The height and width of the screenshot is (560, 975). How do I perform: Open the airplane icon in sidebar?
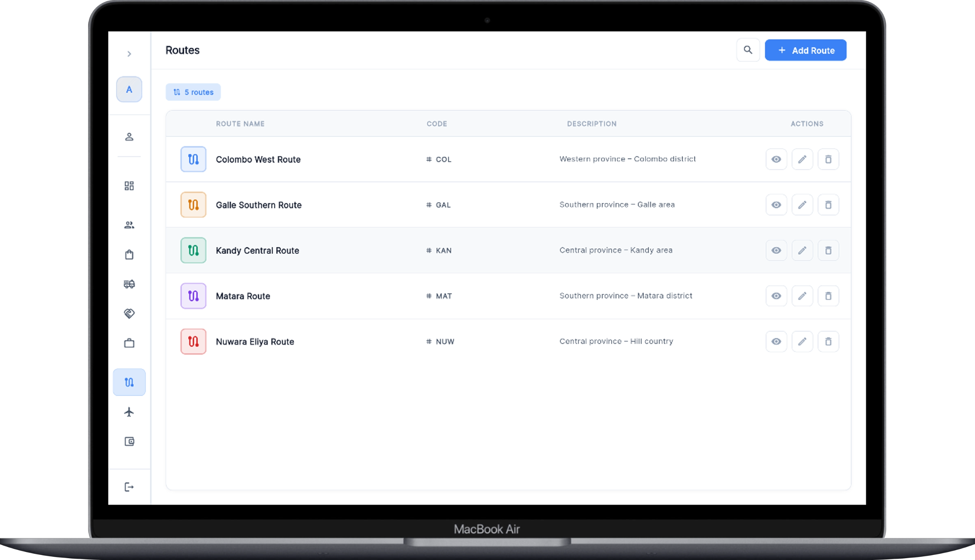click(129, 412)
